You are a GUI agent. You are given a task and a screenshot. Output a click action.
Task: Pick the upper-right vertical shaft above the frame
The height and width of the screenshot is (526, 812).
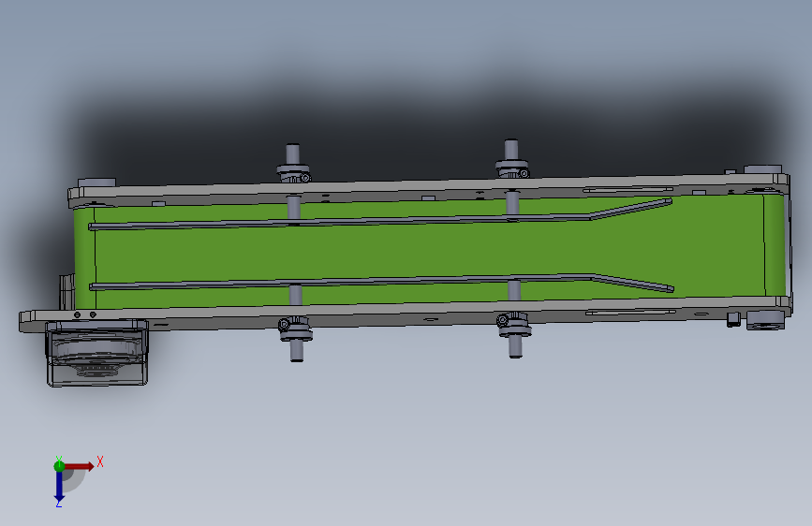pos(511,150)
